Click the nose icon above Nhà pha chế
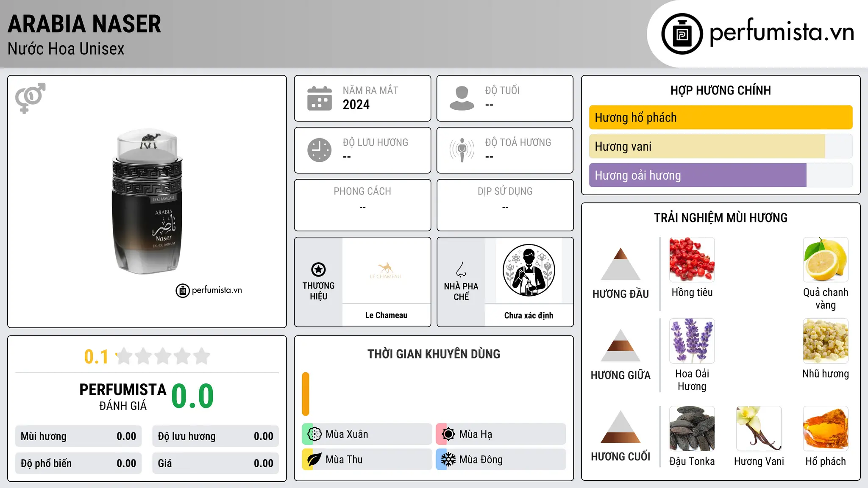 point(461,269)
